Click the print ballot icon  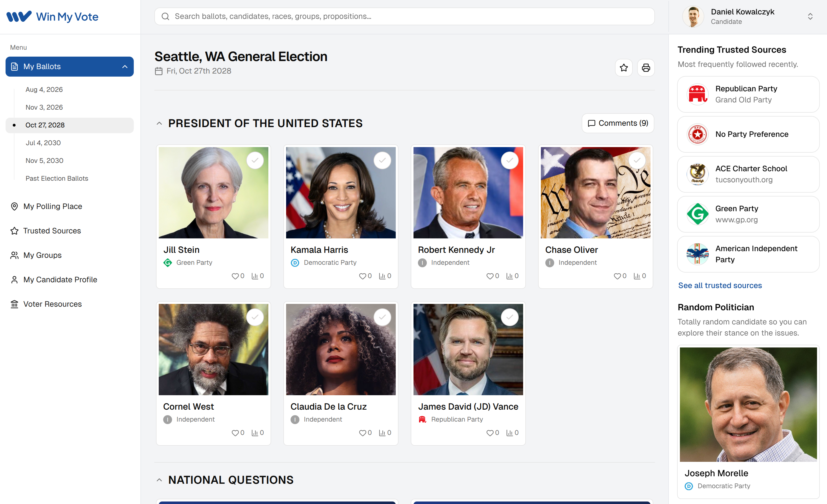(646, 68)
